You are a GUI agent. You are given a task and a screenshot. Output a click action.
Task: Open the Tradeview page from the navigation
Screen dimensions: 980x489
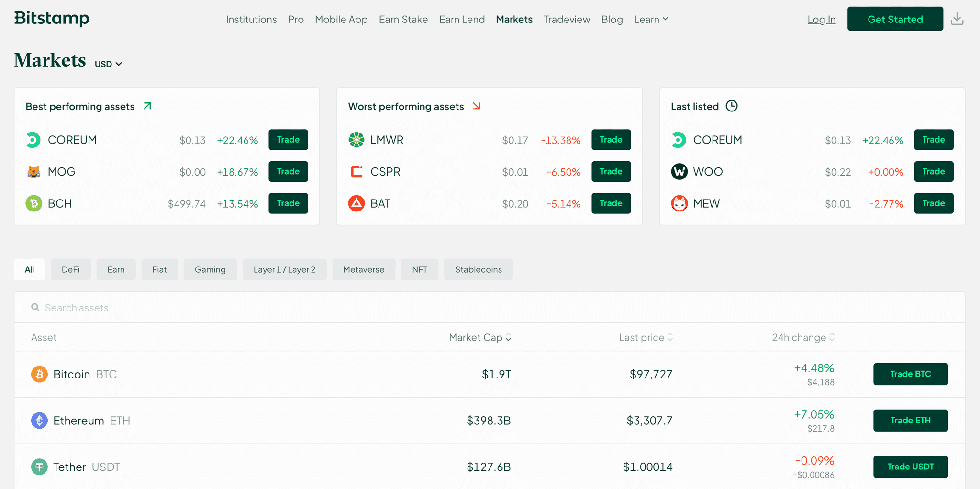(x=567, y=19)
